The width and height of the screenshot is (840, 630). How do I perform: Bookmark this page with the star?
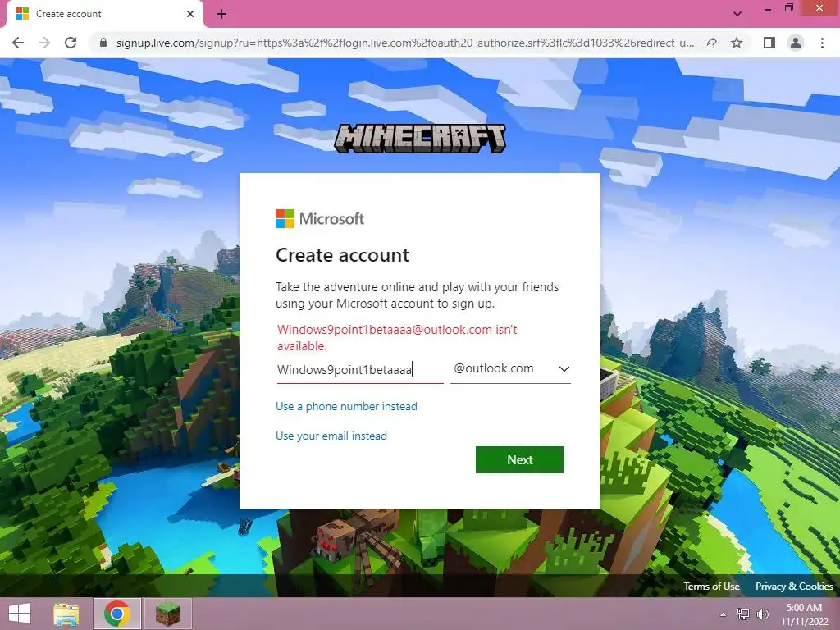point(737,43)
